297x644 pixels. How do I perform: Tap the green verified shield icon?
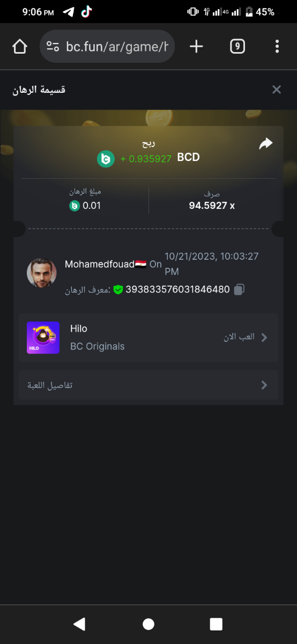[x=118, y=289]
